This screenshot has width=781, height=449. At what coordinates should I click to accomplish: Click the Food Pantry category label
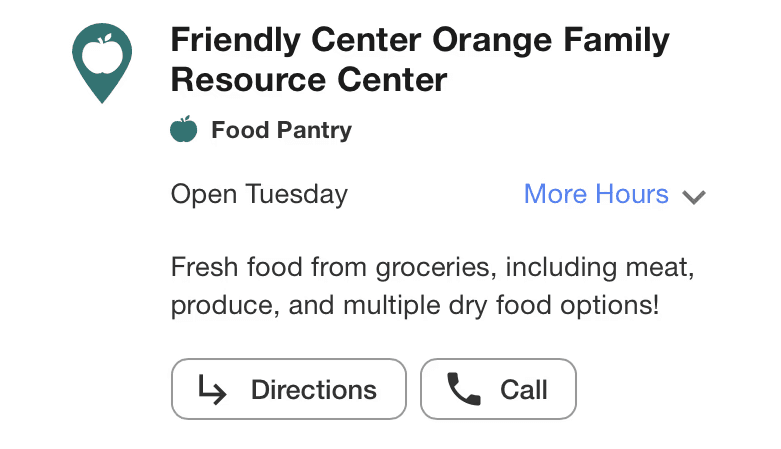point(281,130)
